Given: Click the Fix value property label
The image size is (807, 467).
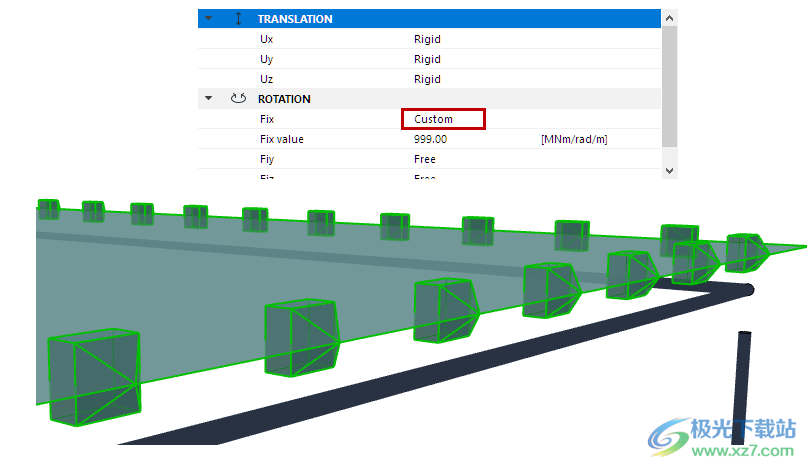Looking at the screenshot, I should pyautogui.click(x=281, y=139).
